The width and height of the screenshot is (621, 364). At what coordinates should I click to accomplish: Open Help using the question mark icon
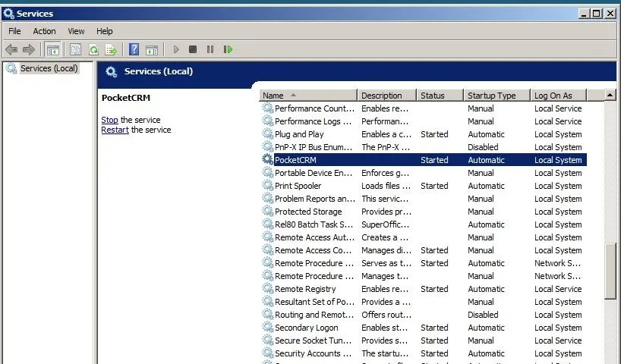[x=134, y=50]
